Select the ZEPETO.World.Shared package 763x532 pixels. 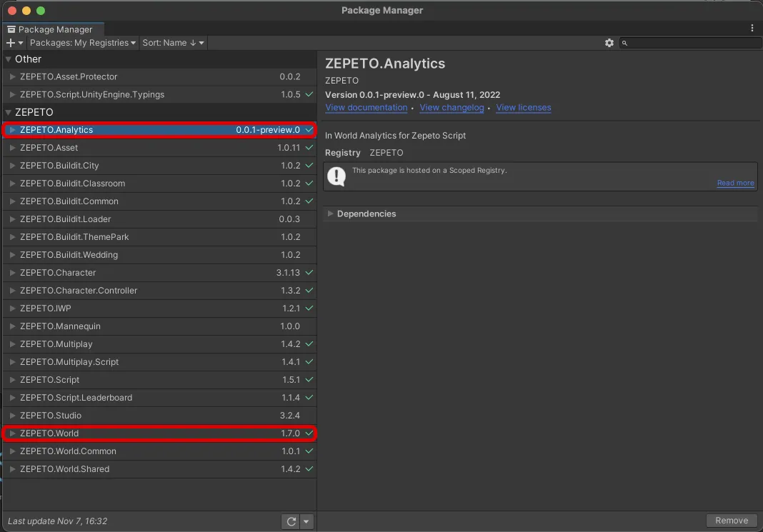[159, 468]
